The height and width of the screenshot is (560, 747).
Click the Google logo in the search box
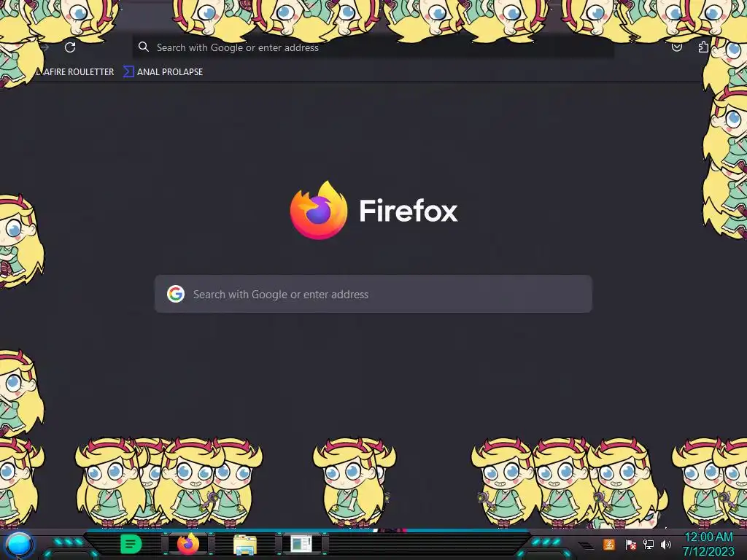click(176, 294)
